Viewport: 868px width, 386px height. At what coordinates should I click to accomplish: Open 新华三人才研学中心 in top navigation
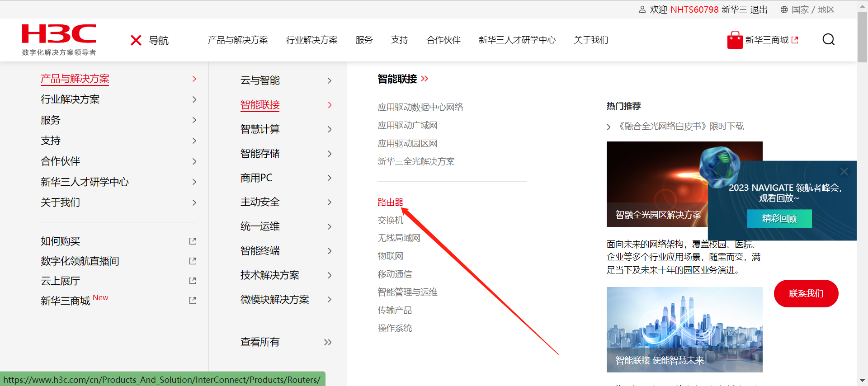point(517,40)
